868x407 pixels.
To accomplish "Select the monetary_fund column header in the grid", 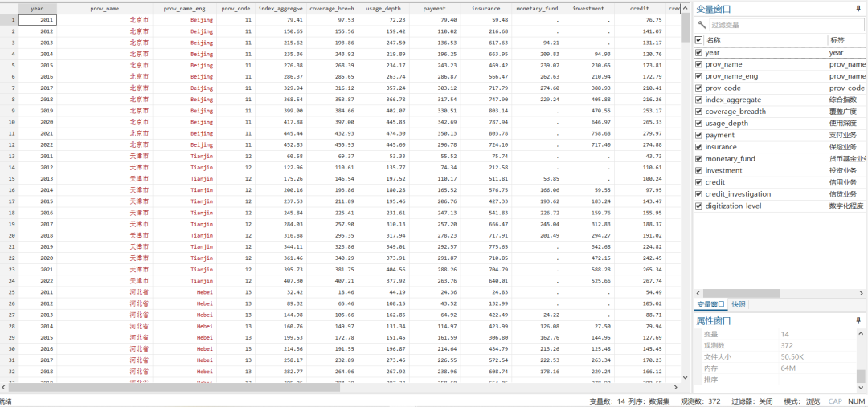I will pyautogui.click(x=537, y=9).
